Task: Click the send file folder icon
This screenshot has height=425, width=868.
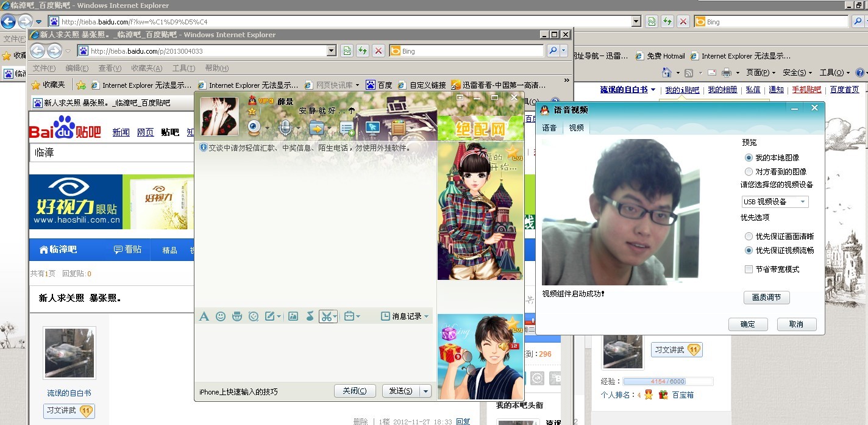Action: click(x=316, y=127)
